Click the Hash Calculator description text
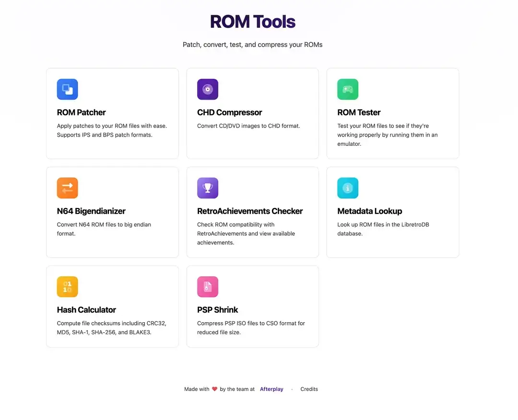 (111, 328)
